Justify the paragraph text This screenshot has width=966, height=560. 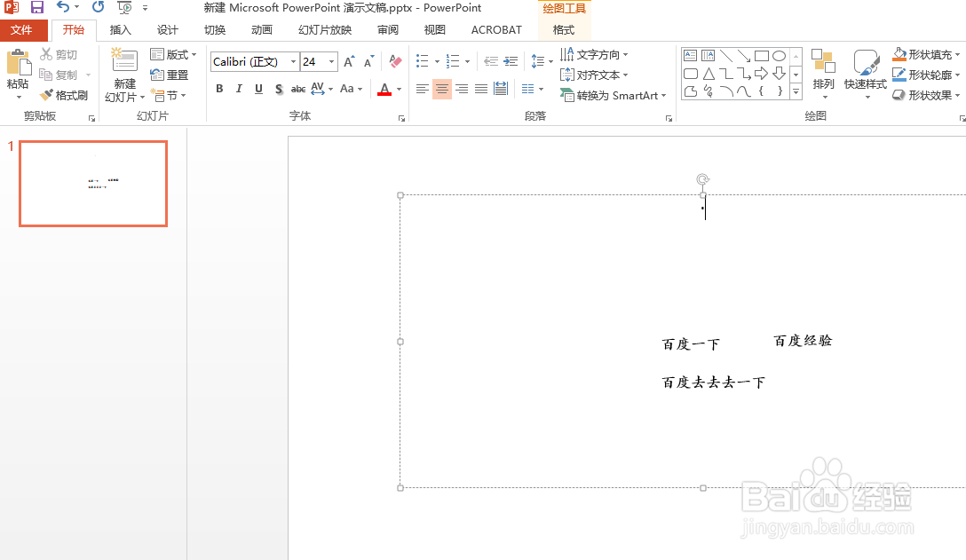(481, 89)
